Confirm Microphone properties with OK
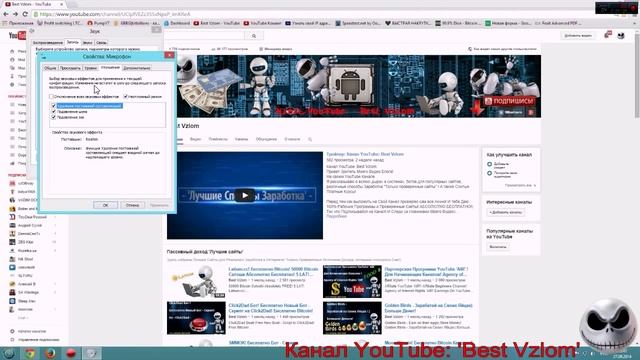 tap(105, 205)
